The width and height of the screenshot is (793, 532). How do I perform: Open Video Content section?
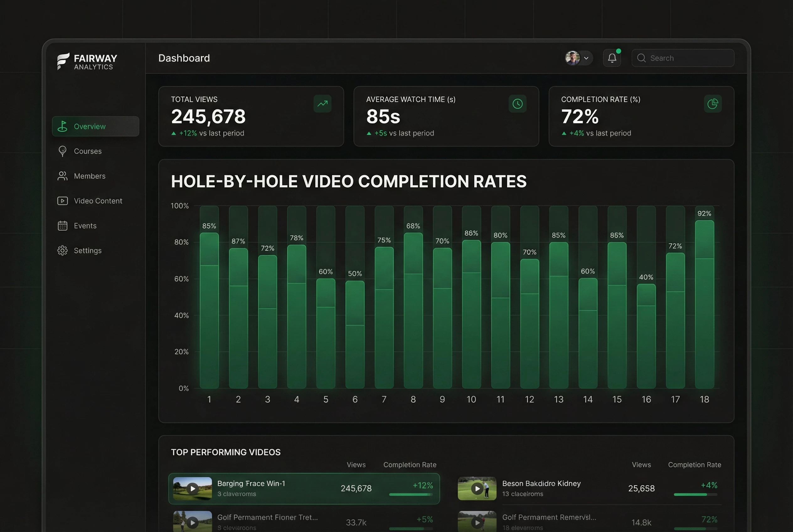pos(96,201)
